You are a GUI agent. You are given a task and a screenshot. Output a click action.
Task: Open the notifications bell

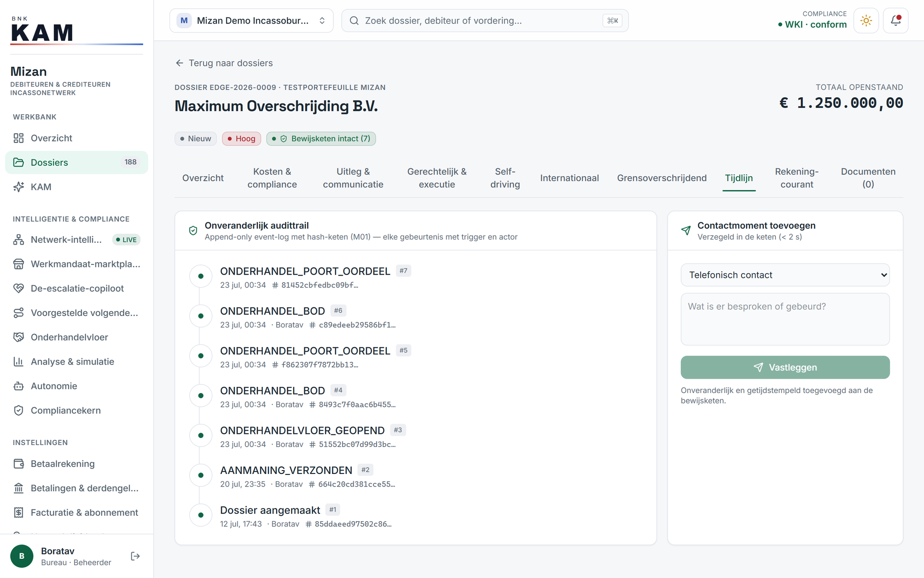[895, 21]
